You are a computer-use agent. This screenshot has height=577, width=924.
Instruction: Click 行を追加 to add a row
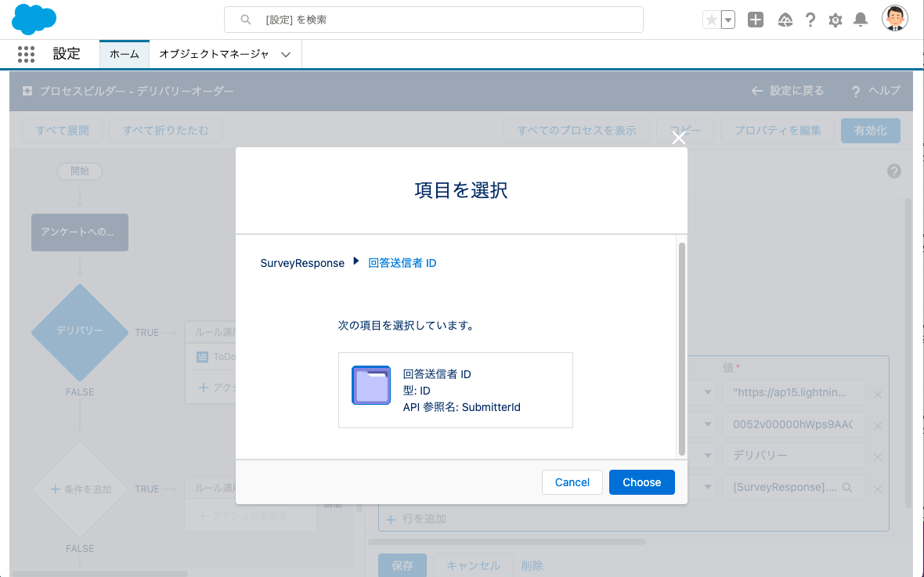click(x=416, y=519)
